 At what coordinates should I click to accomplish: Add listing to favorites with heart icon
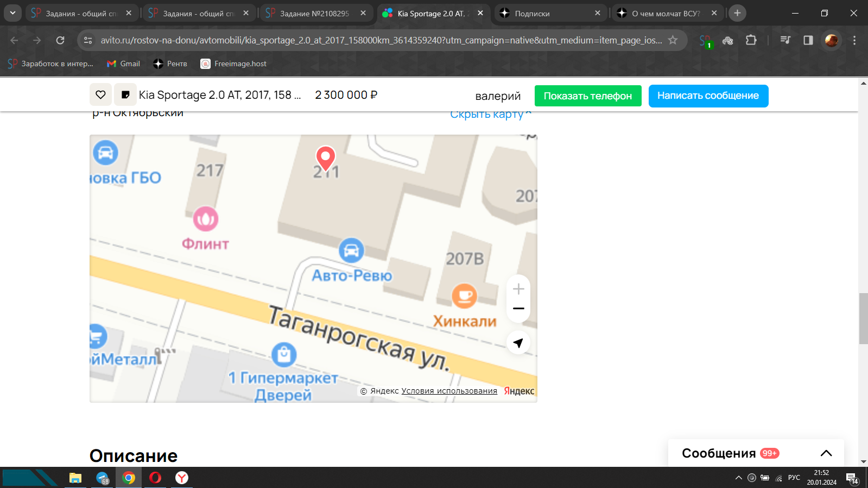coord(100,95)
